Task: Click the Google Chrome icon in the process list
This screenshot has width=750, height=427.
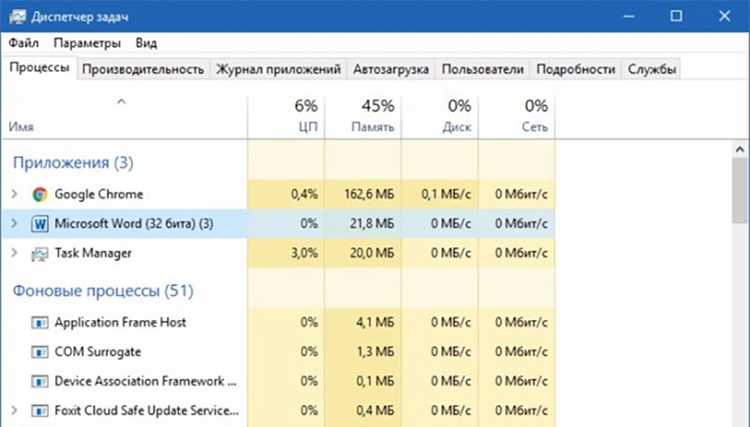Action: (40, 194)
